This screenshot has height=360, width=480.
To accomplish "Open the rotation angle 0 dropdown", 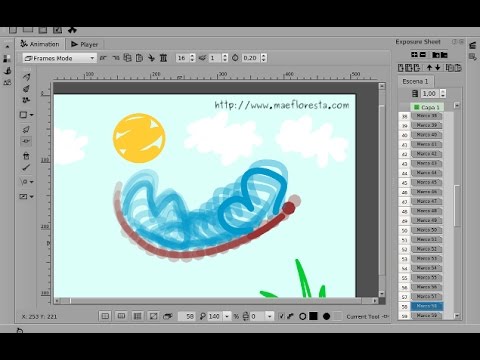I will point(269,316).
